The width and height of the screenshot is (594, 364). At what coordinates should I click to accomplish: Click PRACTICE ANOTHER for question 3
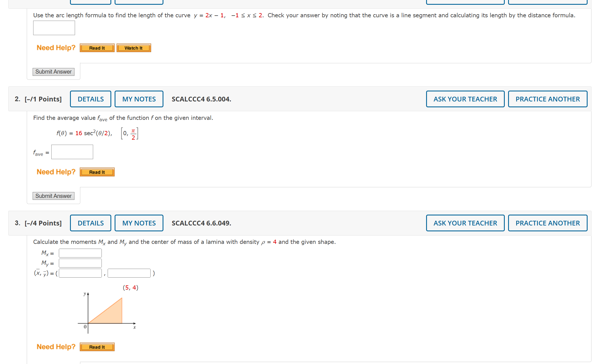548,223
